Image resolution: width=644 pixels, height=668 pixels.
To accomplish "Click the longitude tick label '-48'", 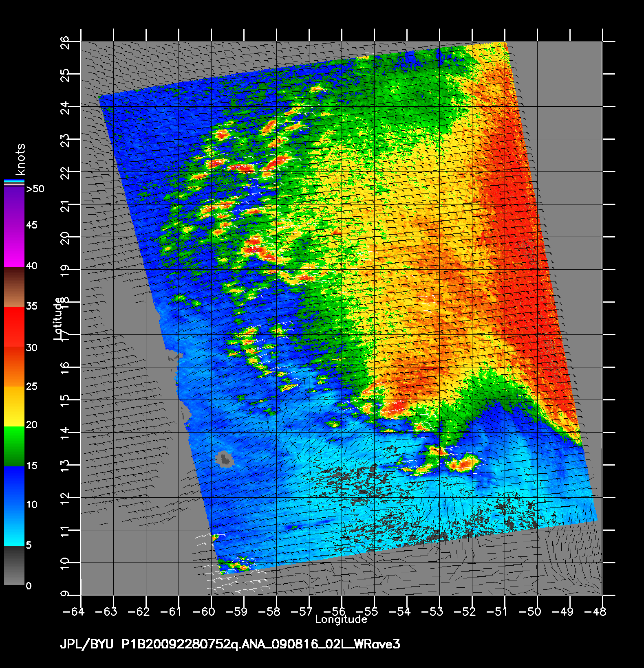I will point(595,611).
